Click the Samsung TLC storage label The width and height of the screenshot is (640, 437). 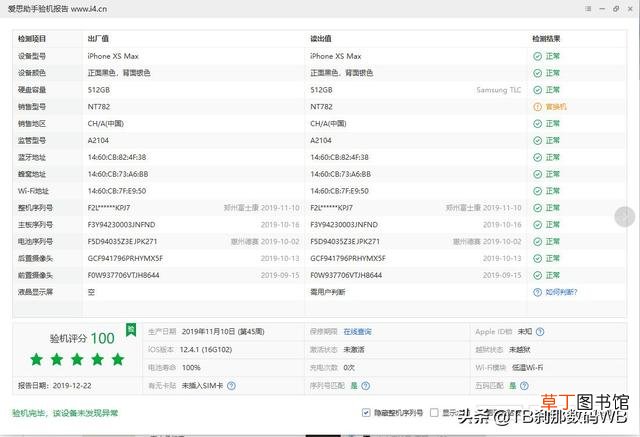point(499,90)
